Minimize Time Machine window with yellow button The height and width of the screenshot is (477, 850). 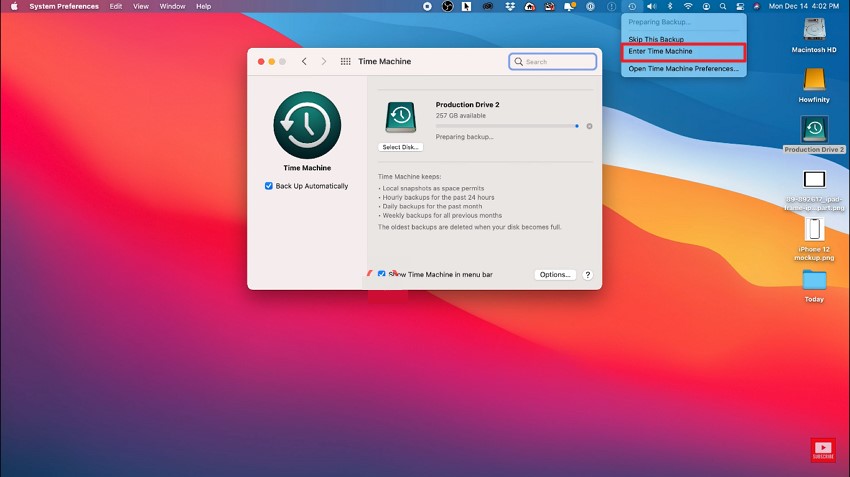pyautogui.click(x=272, y=62)
